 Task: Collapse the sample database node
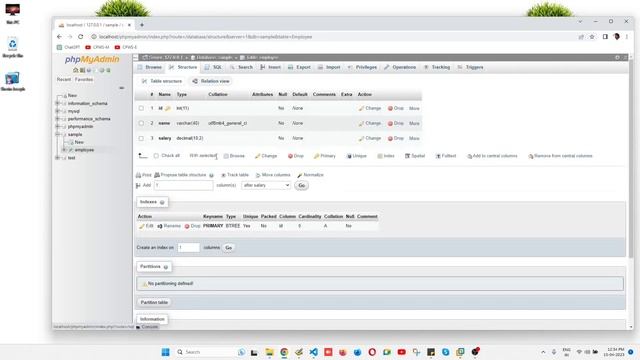pos(58,134)
